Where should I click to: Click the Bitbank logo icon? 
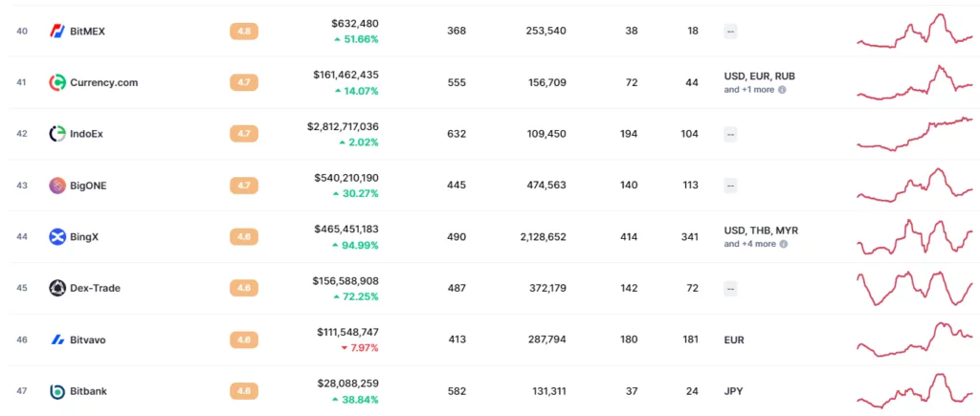pyautogui.click(x=57, y=391)
